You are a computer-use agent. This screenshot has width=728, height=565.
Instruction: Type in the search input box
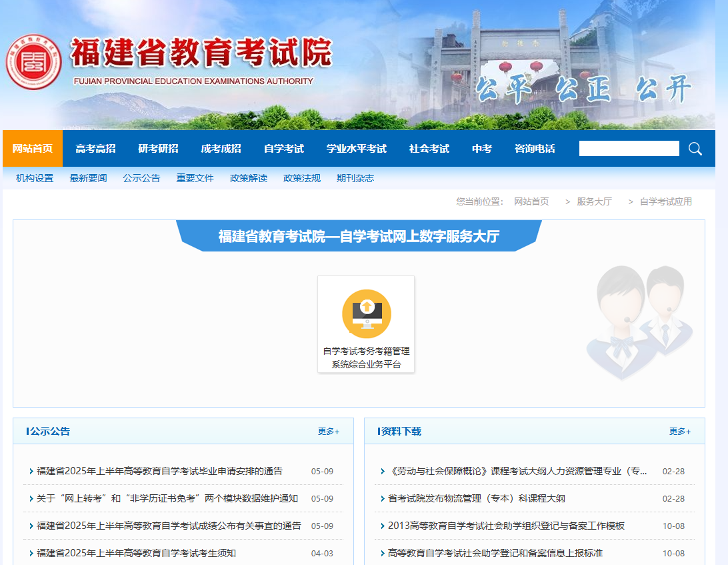tap(629, 149)
